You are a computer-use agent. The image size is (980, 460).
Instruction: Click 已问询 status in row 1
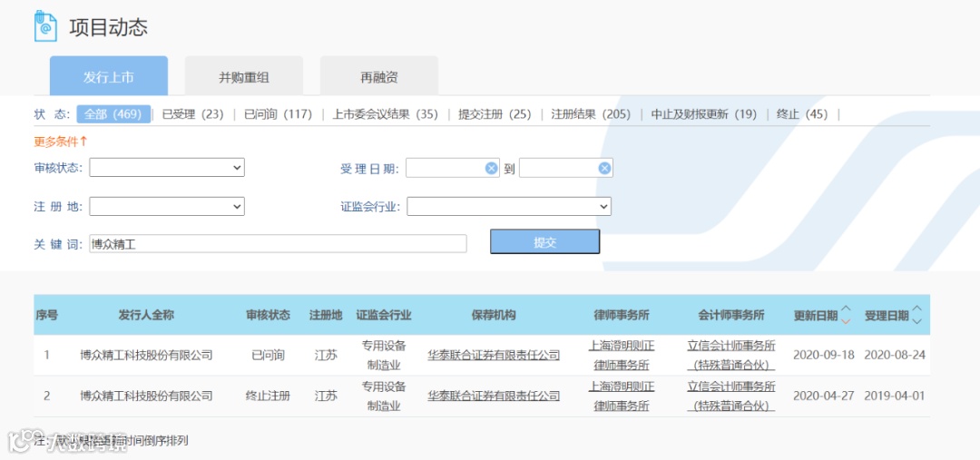(x=268, y=356)
